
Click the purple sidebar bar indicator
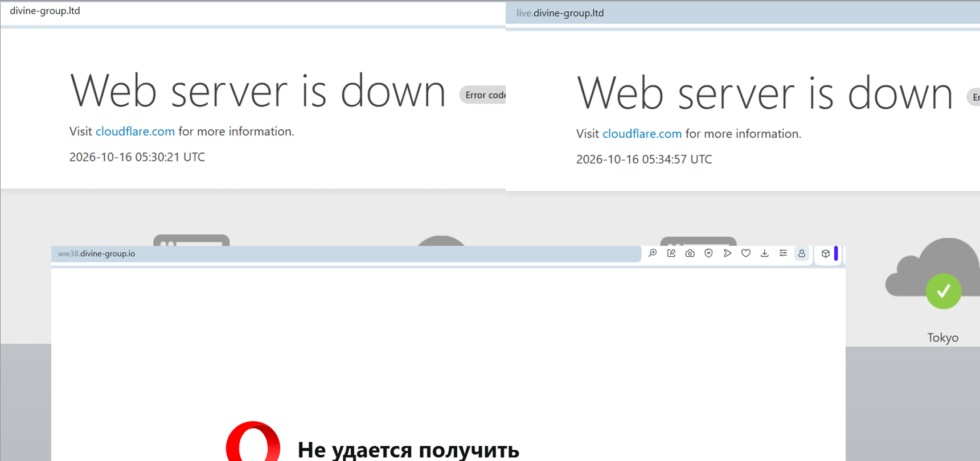(x=836, y=253)
